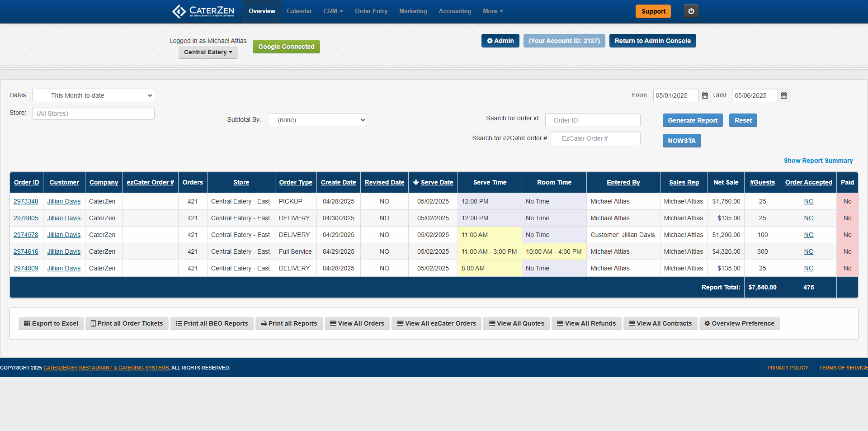Click the Generate Report button
The image size is (868, 431).
pos(692,120)
